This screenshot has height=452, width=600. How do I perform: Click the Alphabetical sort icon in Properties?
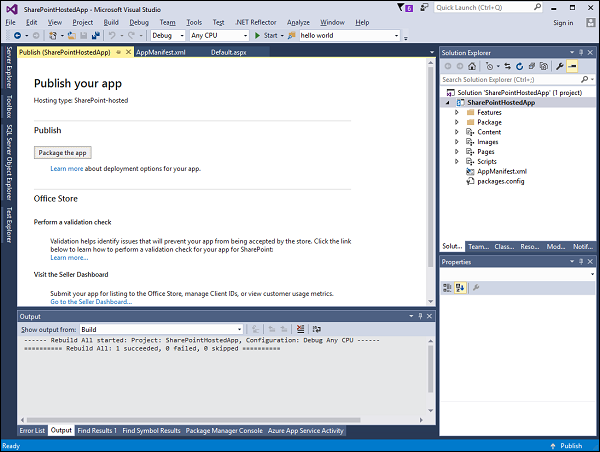[x=462, y=288]
